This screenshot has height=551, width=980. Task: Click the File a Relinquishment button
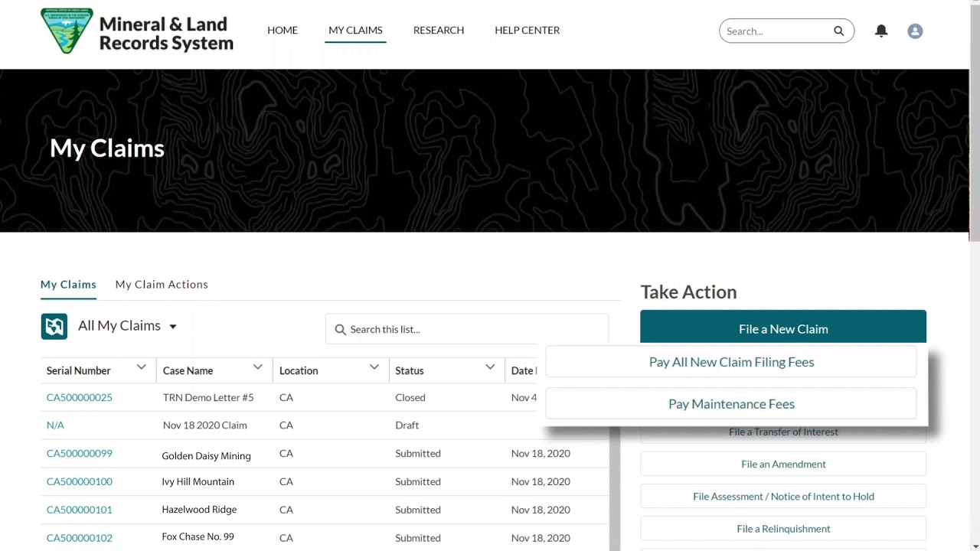[x=783, y=528]
